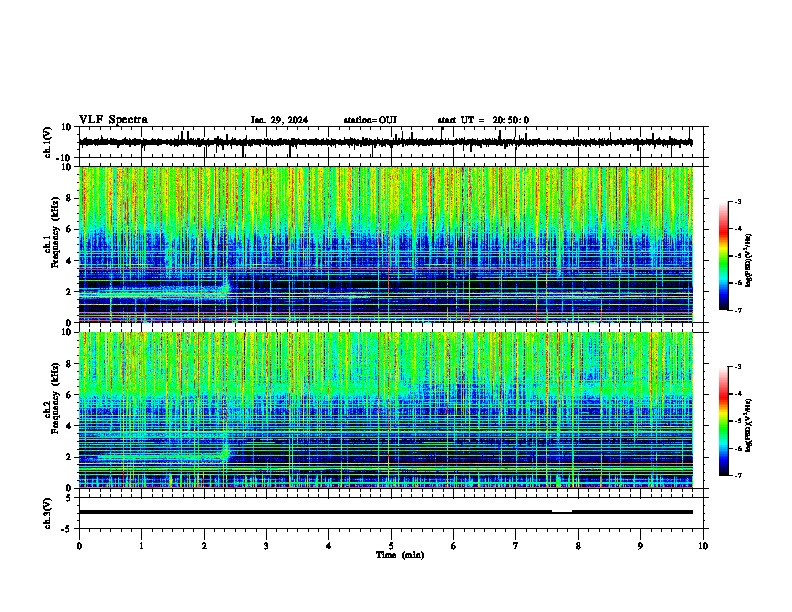Click the 2 kHz emission band in ch.2 spectrogram

point(154,457)
